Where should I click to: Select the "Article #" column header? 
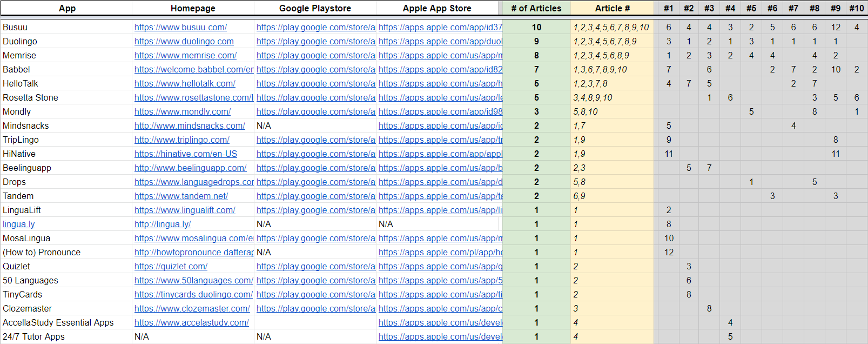point(612,8)
